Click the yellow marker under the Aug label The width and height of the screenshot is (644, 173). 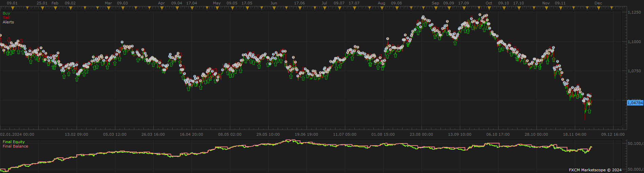[382, 8]
